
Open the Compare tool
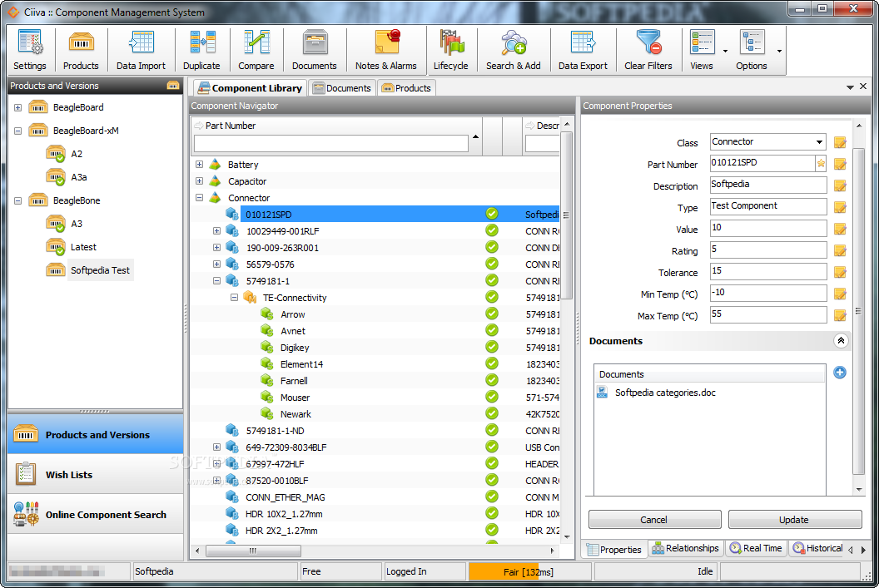coord(256,51)
